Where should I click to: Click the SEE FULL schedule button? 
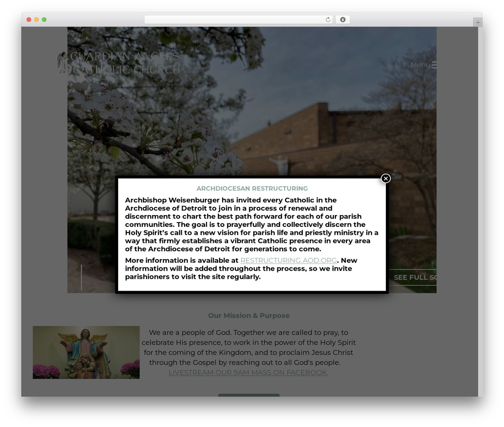(x=413, y=277)
